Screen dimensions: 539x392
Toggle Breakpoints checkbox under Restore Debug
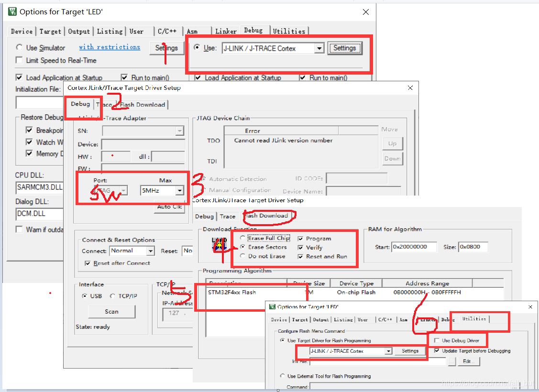point(30,130)
